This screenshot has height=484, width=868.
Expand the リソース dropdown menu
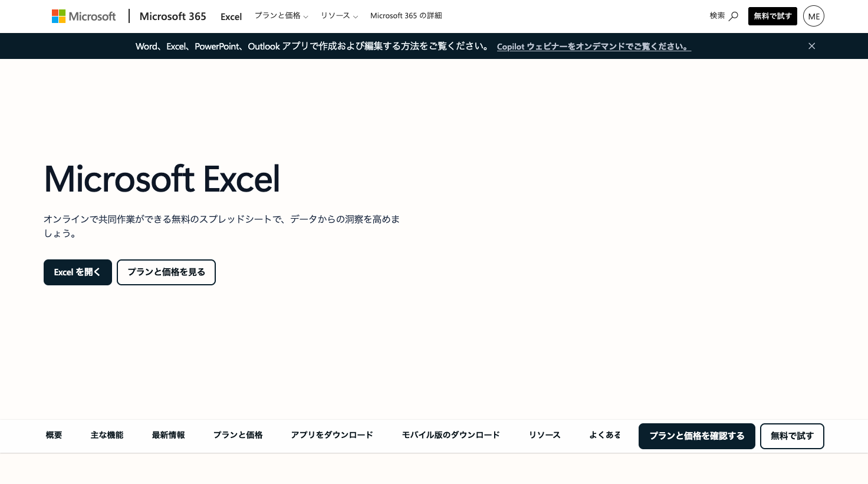point(339,16)
